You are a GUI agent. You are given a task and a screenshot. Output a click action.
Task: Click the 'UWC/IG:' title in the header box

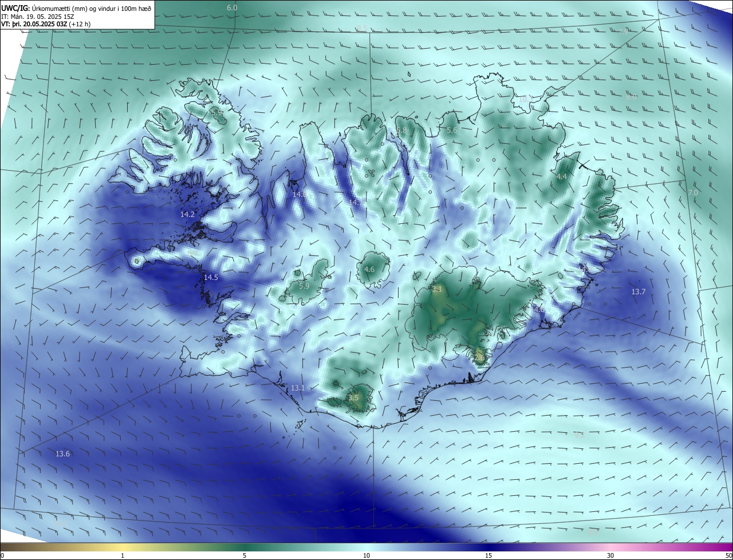tap(15, 8)
